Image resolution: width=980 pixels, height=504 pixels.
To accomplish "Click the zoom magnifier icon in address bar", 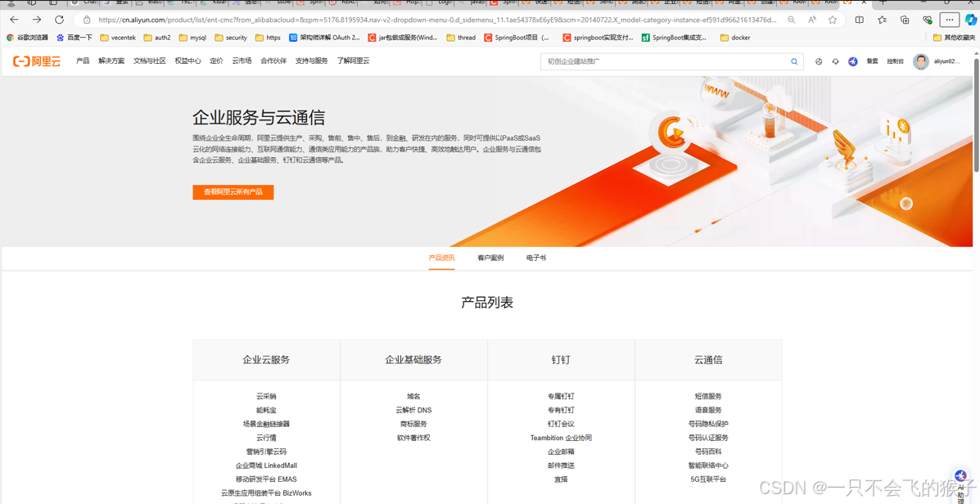I will [x=791, y=20].
